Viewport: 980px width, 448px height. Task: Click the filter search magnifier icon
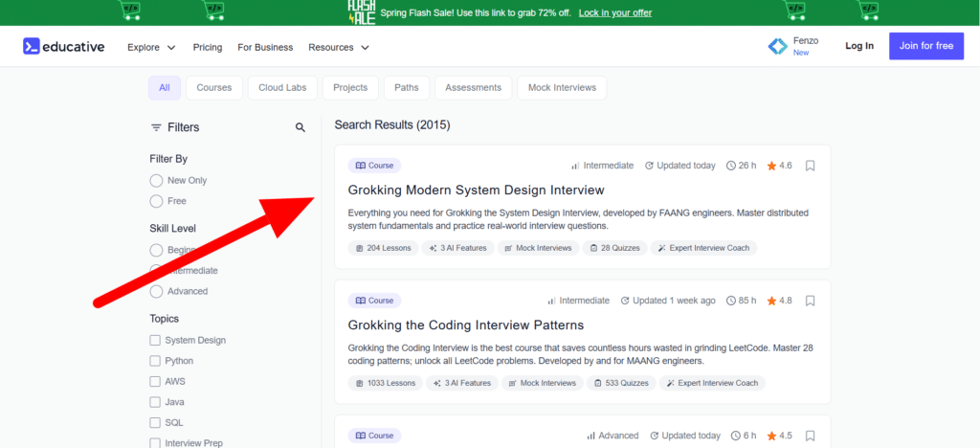300,127
